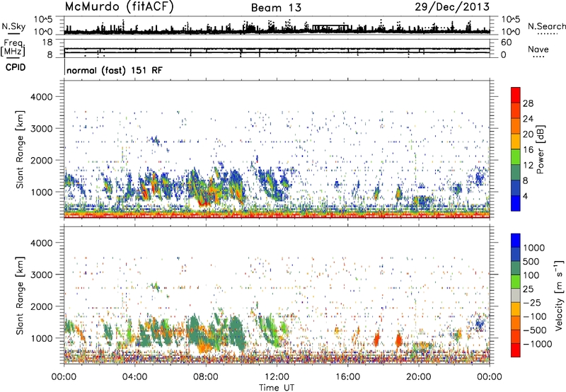Click the 16:00 time axis label
This screenshot has height=392, width=566.
pyautogui.click(x=347, y=377)
